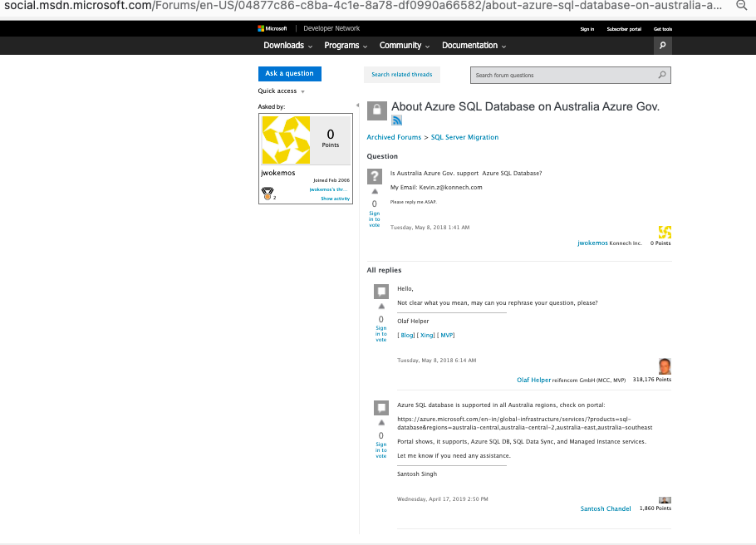
Task: Collapse the sidebar panel arrow
Action: coord(357,106)
